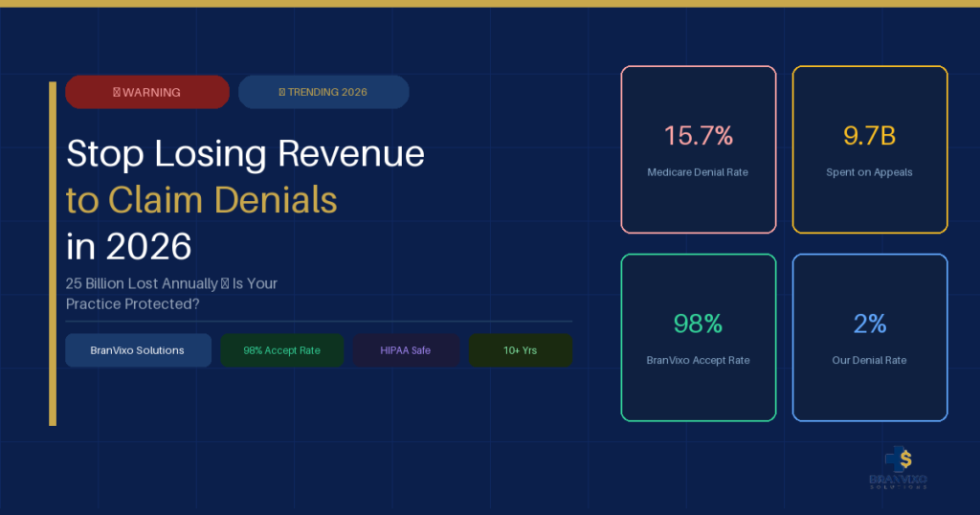Click the 'Our Denial Rate' label

pyautogui.click(x=869, y=361)
